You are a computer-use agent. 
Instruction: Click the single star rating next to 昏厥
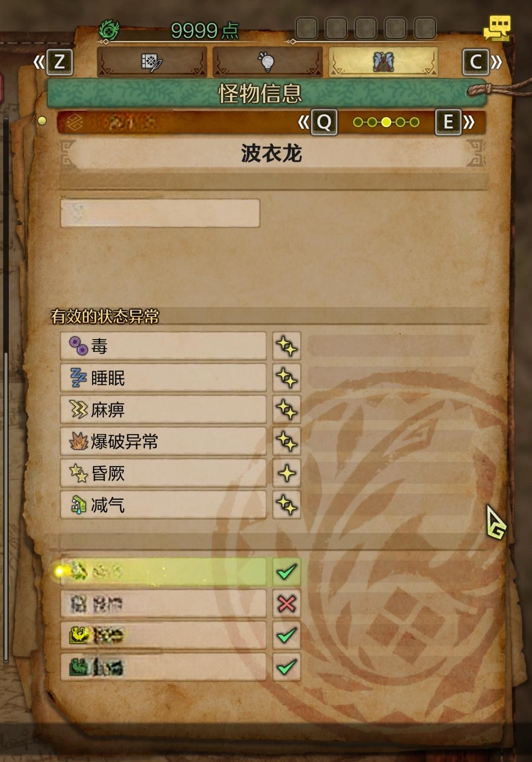tap(287, 473)
